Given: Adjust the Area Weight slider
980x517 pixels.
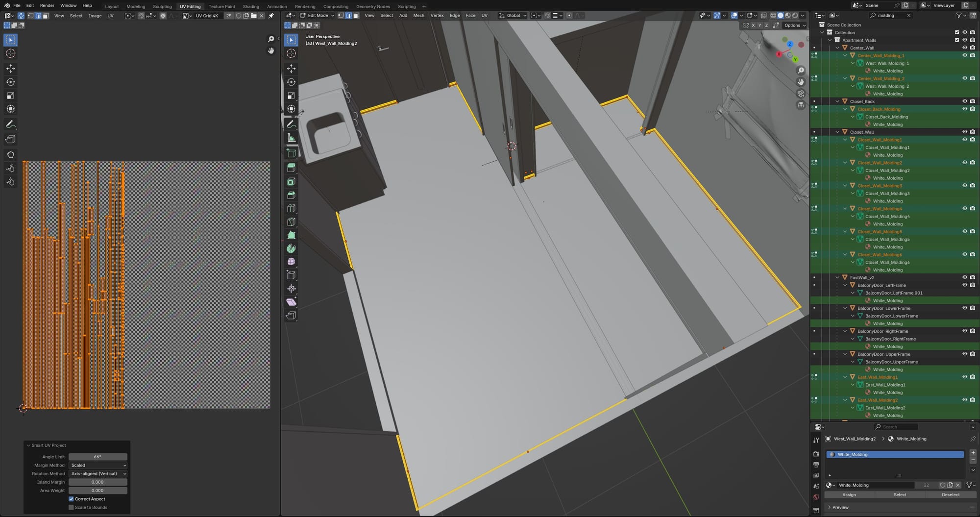Looking at the screenshot, I should (98, 491).
